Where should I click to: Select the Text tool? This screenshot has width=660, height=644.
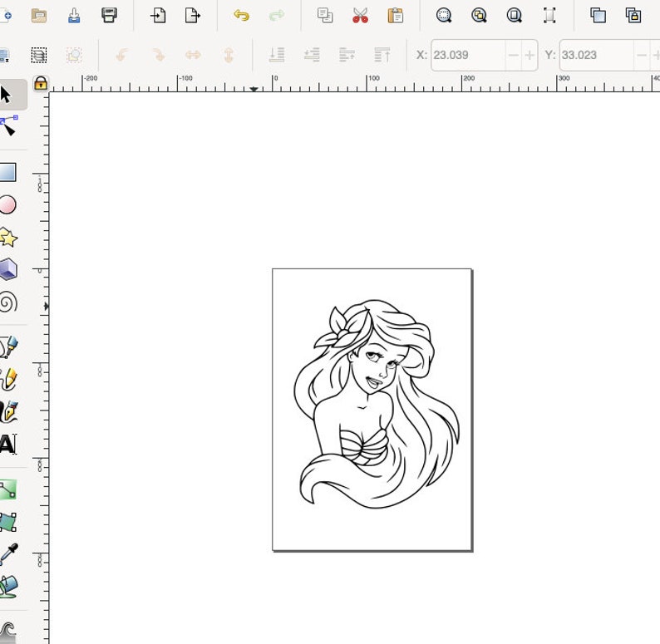click(8, 444)
